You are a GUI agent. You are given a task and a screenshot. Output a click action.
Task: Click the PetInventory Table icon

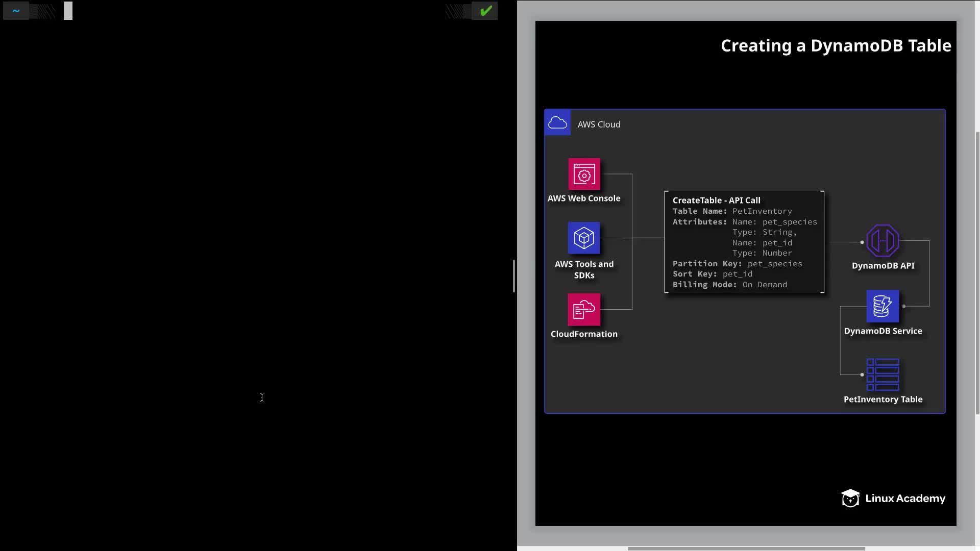coord(883,374)
